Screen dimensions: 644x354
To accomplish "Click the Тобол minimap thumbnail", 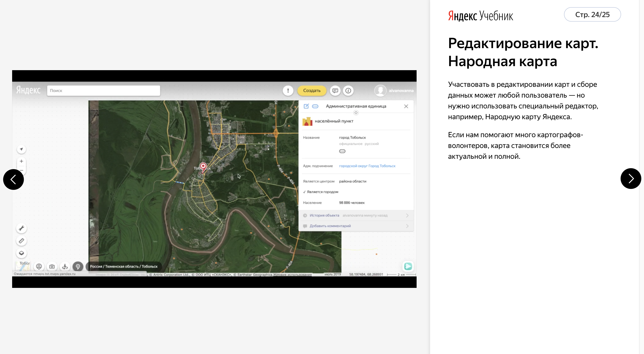I will coord(23,266).
